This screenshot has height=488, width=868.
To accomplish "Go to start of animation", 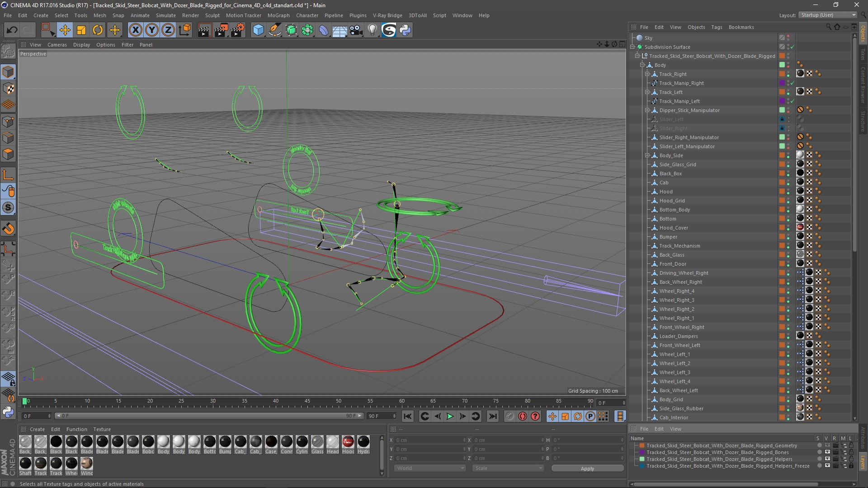I will pos(407,416).
